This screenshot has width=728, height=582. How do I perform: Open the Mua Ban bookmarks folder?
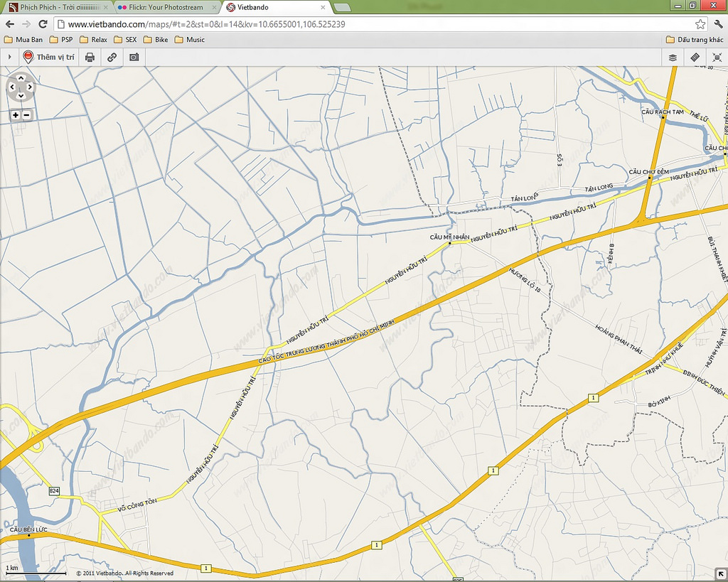23,40
